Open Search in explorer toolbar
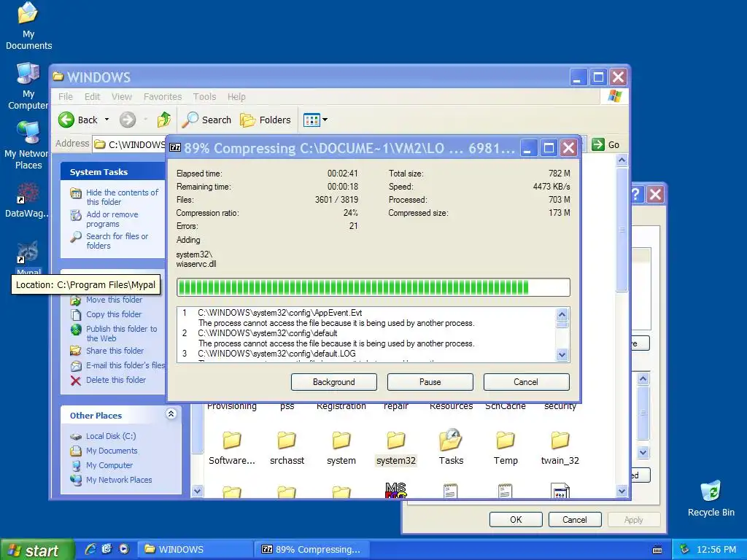The width and height of the screenshot is (747, 560). coord(207,120)
